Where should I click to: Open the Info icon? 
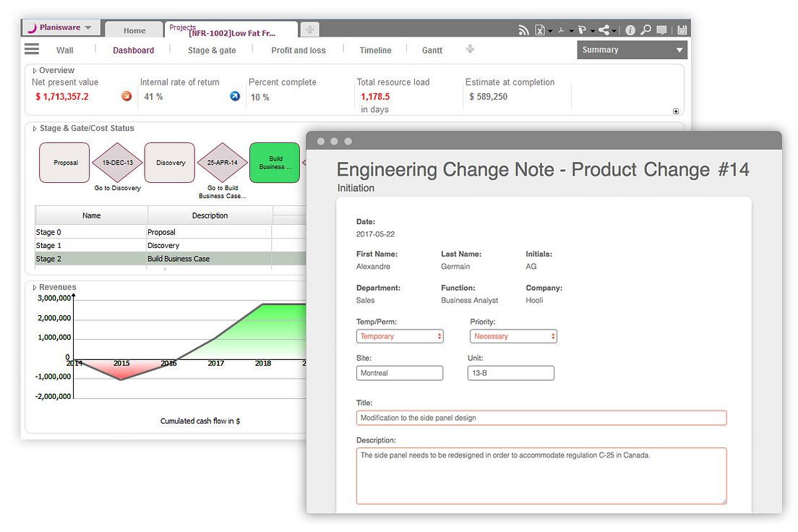click(630, 30)
